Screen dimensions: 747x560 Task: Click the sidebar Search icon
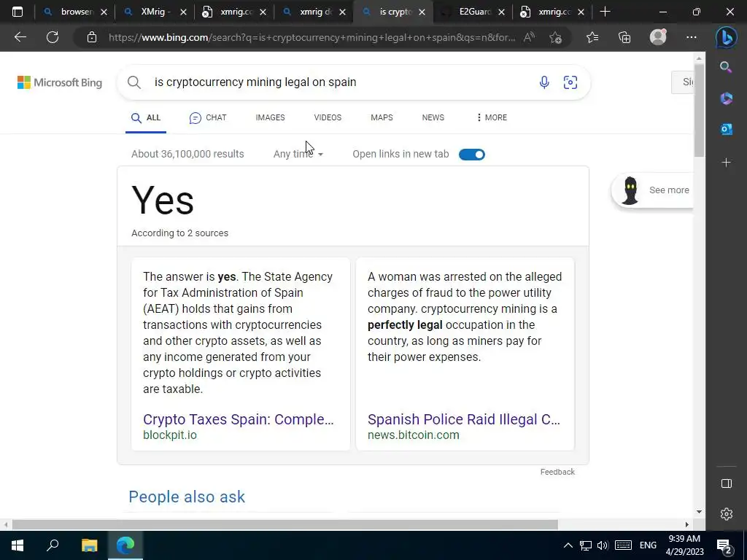(726, 67)
